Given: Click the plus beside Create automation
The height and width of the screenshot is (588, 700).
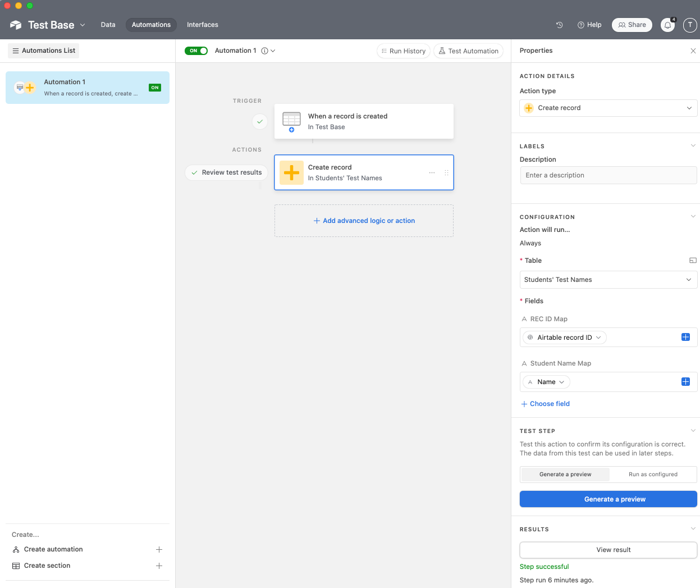Looking at the screenshot, I should click(159, 549).
